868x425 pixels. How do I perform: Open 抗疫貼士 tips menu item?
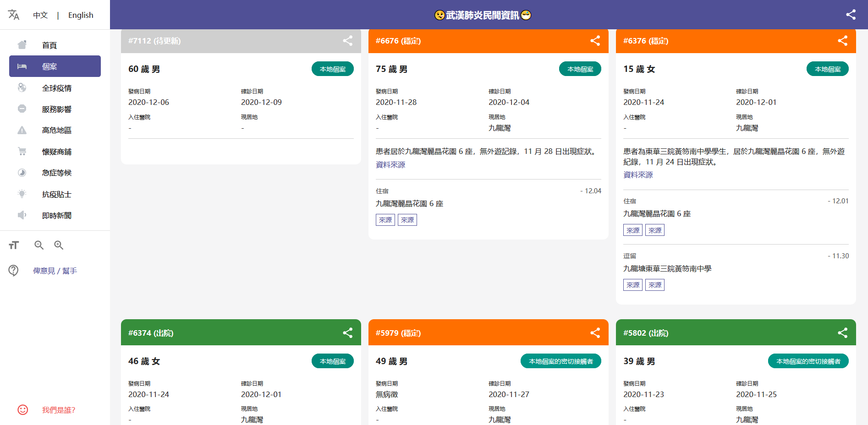pyautogui.click(x=55, y=194)
